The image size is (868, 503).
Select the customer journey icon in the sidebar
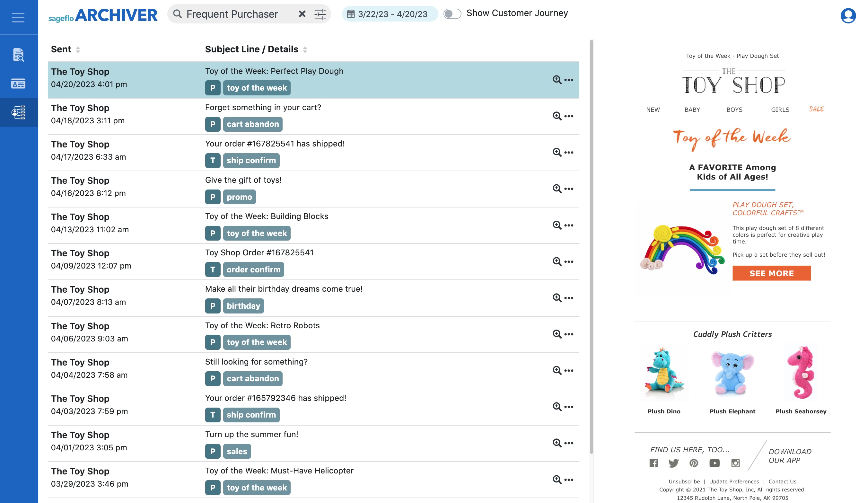18,112
